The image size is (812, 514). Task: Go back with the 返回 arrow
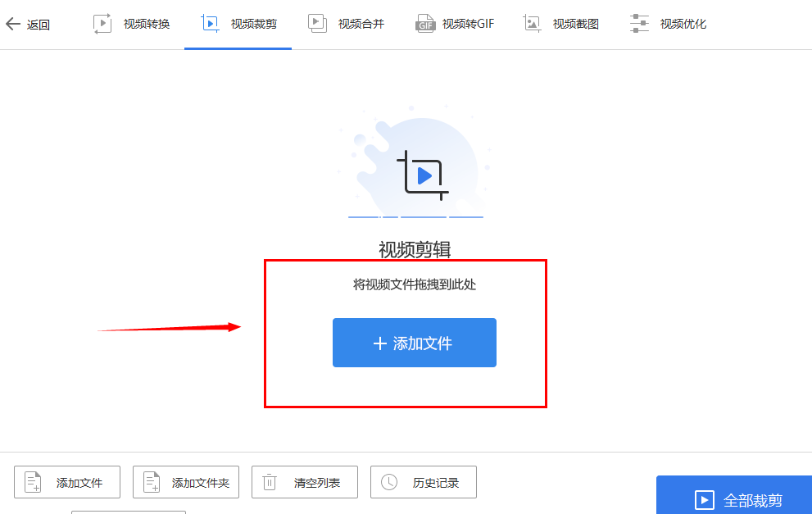click(x=13, y=24)
